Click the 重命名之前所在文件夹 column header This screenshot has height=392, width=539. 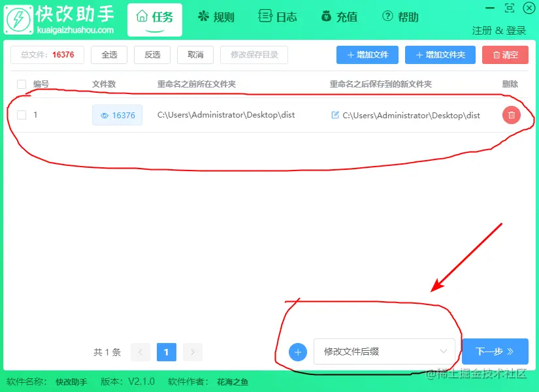pos(197,84)
